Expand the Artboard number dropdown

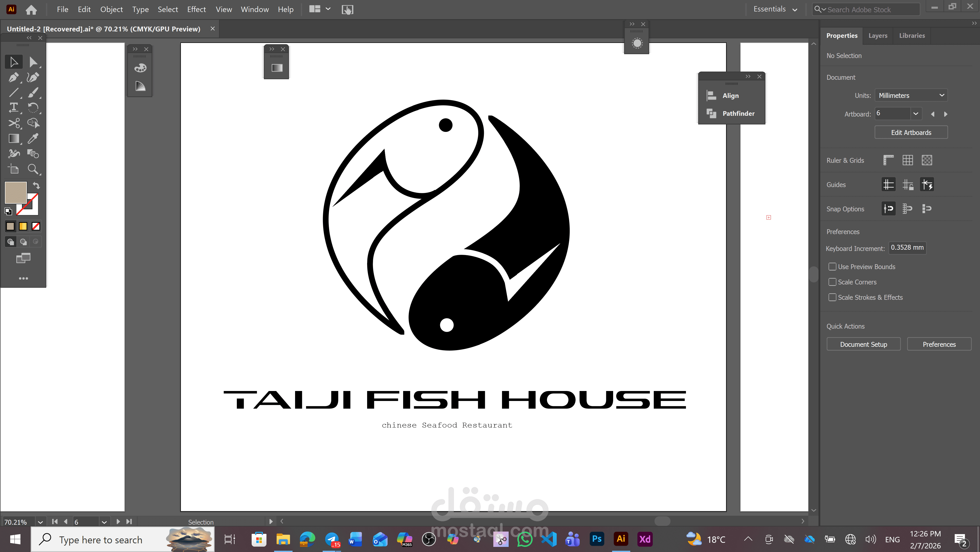pyautogui.click(x=915, y=113)
